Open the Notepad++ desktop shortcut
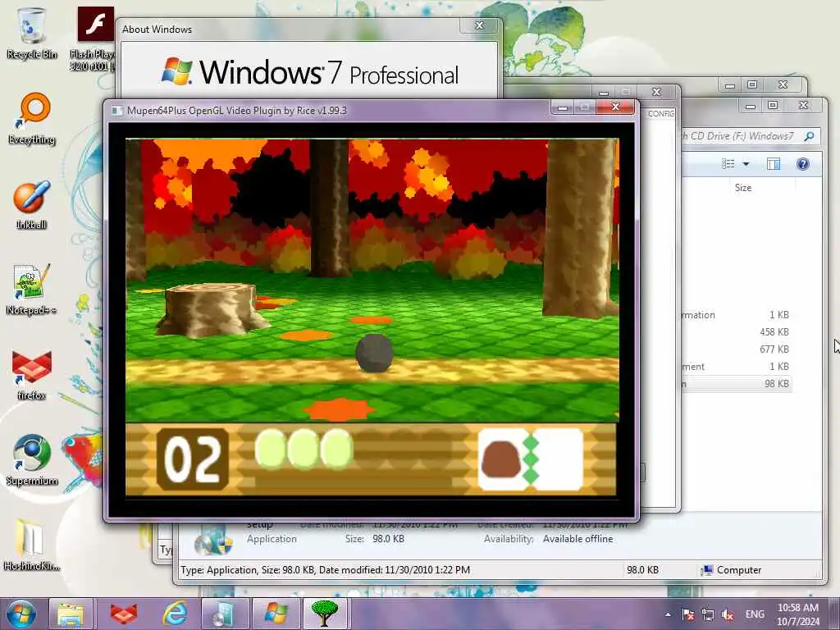The image size is (840, 630). coord(31,290)
